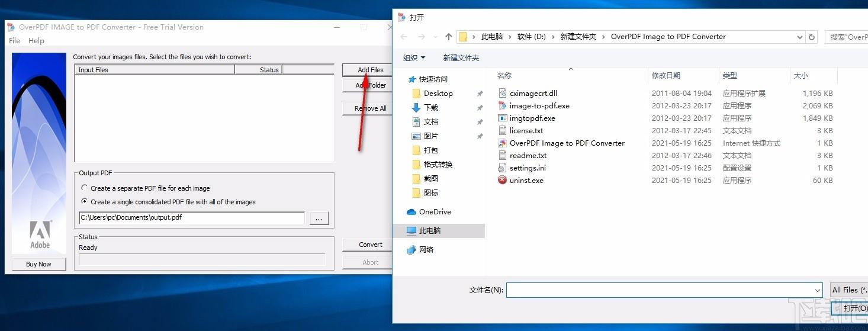
Task: Expand the file name combo box arrow
Action: pyautogui.click(x=818, y=290)
